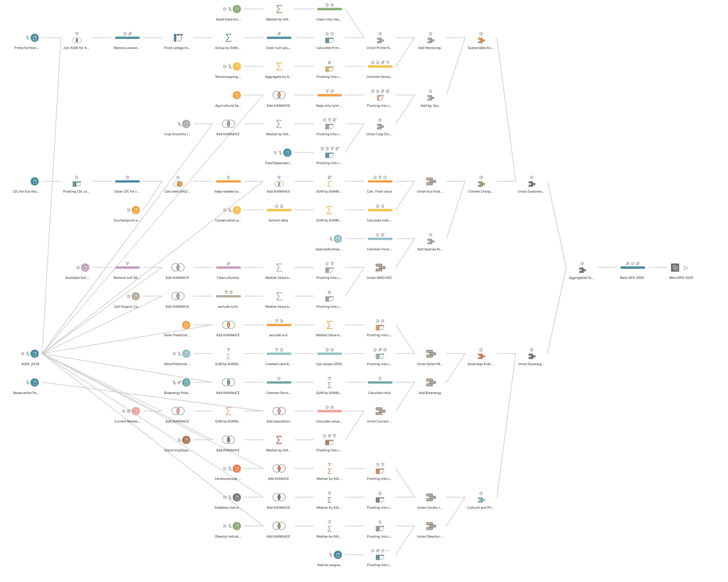Select the Sustainable Fo... union node

click(x=481, y=40)
